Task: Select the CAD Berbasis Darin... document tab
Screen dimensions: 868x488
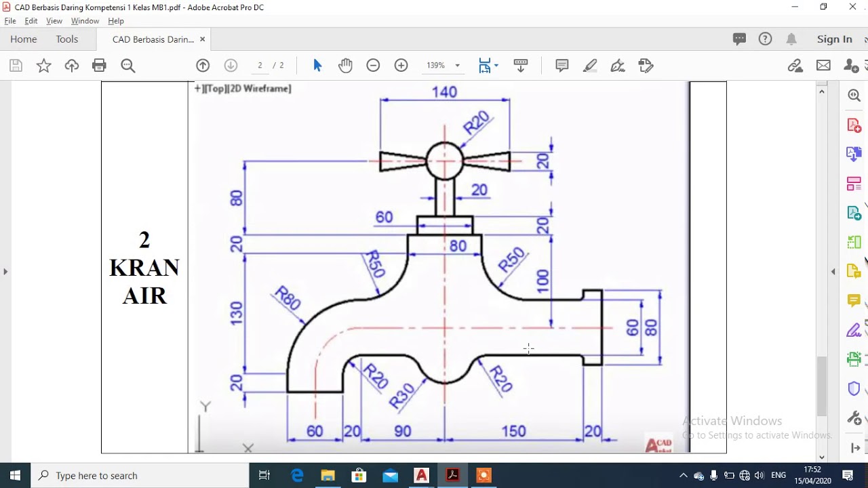Action: coord(153,39)
